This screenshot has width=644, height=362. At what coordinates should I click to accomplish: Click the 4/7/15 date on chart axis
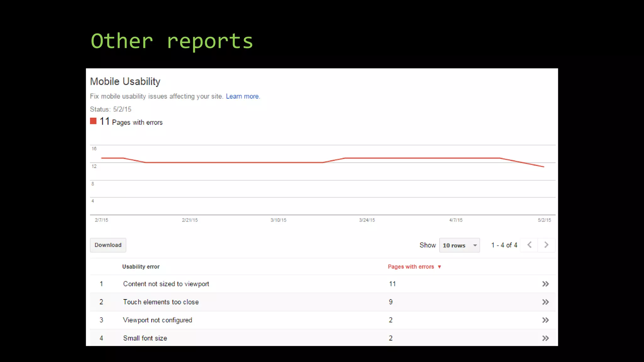tap(456, 220)
